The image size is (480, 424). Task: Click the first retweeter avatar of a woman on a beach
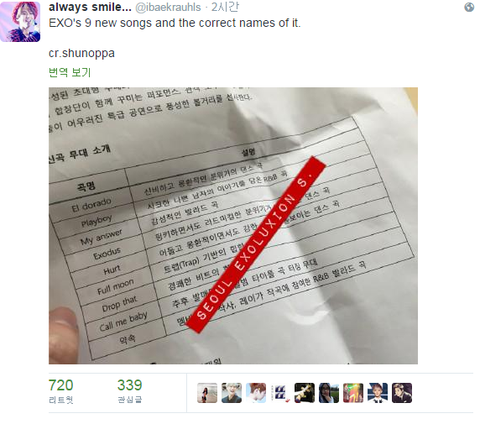pos(207,393)
